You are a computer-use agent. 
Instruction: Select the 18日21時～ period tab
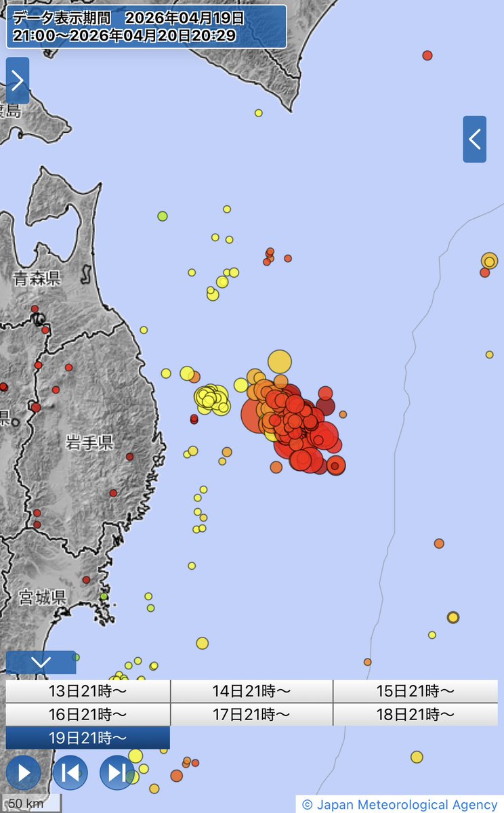pyautogui.click(x=415, y=715)
